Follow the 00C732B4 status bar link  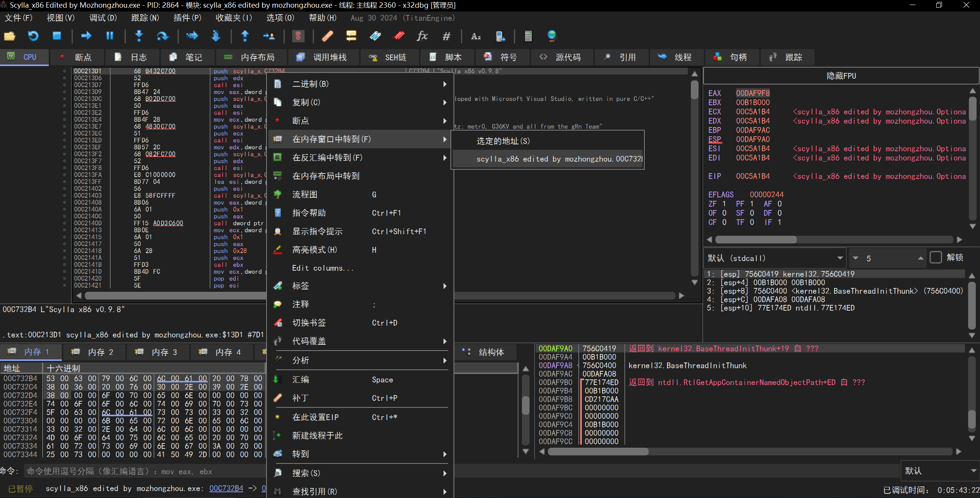coord(226,488)
